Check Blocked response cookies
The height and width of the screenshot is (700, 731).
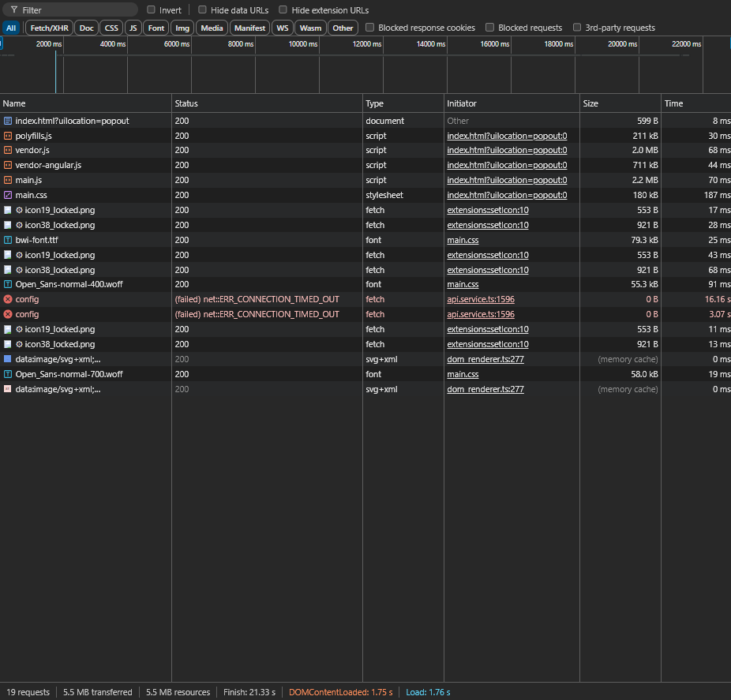point(369,27)
